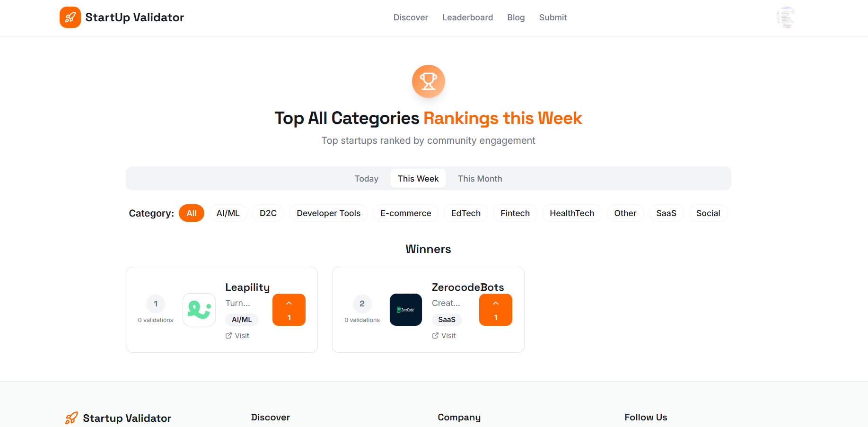Open the profile avatar in the top right

[786, 17]
